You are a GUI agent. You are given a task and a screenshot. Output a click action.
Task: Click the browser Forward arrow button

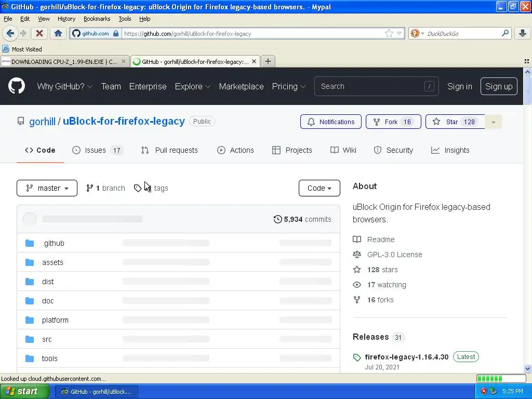tap(23, 33)
